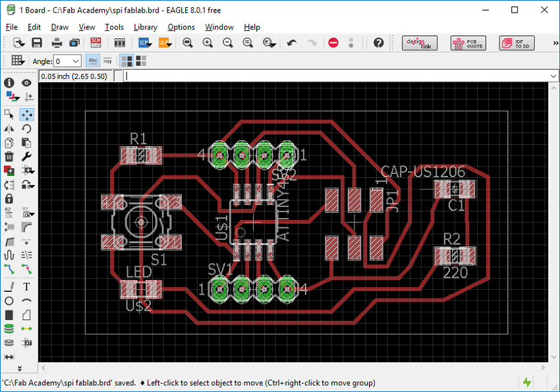This screenshot has width=560, height=392.
Task: Toggle the first fill style button
Action: (126, 61)
